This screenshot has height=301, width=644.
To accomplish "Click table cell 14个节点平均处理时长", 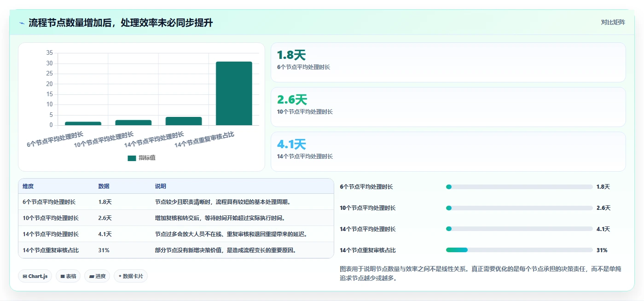I will [51, 234].
